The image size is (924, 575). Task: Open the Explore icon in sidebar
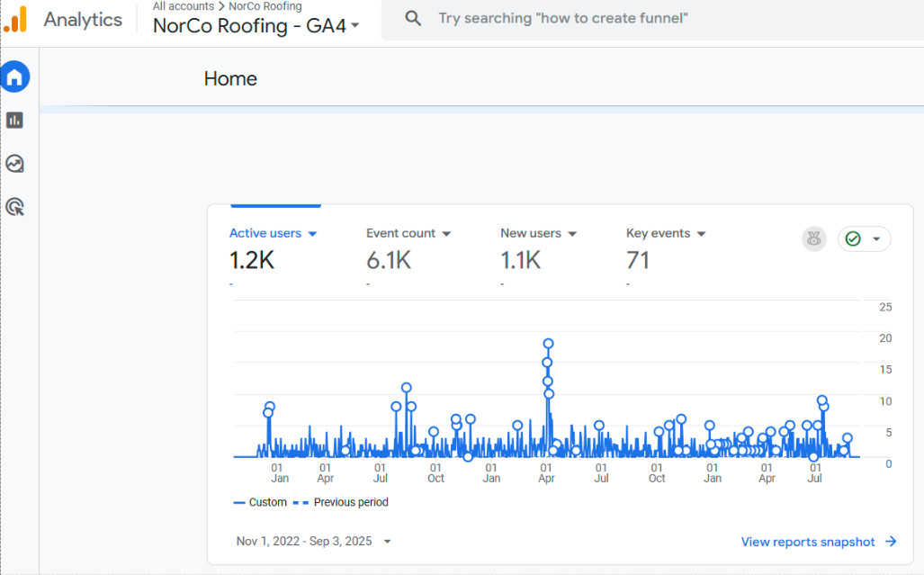(x=14, y=163)
